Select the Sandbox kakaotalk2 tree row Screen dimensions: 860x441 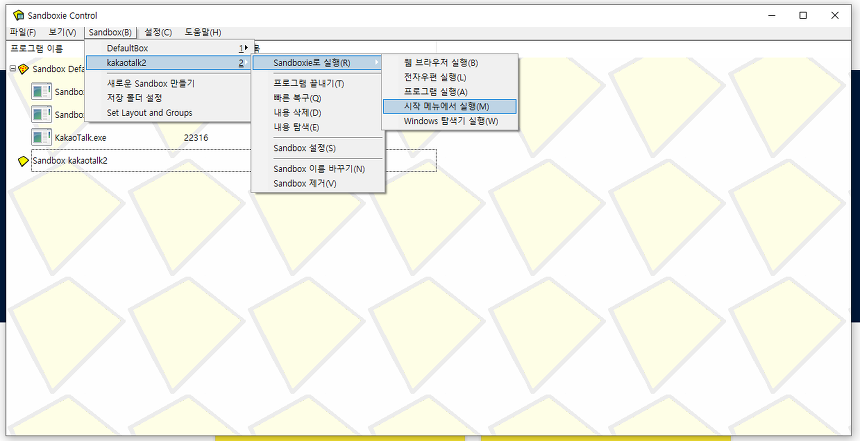(x=70, y=160)
